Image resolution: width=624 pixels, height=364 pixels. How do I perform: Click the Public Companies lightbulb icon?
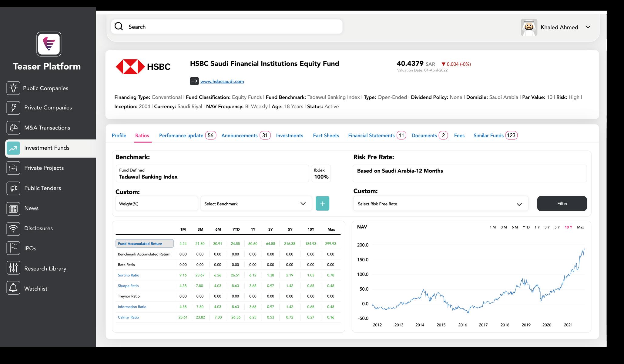13,88
